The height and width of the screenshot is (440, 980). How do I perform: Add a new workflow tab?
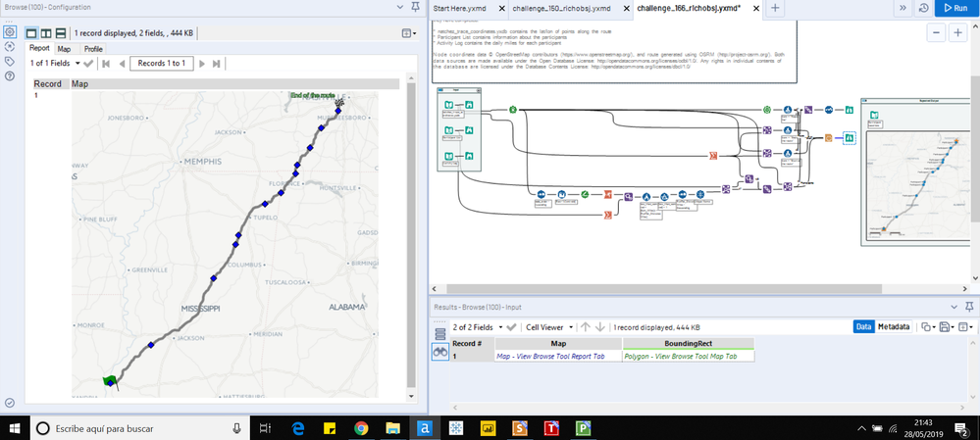pyautogui.click(x=774, y=8)
